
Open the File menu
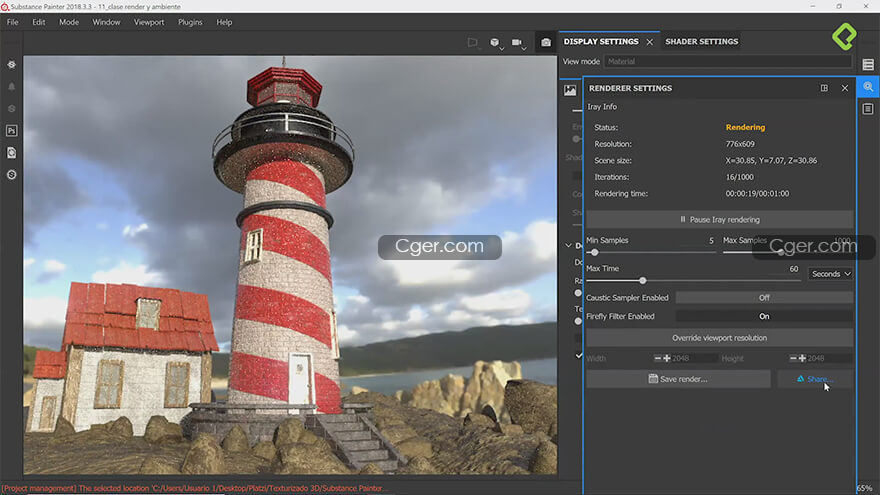[x=12, y=22]
